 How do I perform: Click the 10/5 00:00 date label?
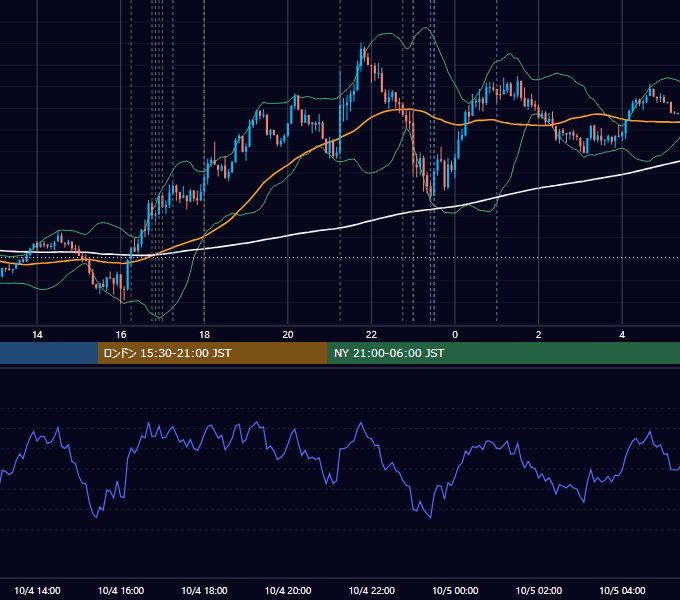point(455,590)
